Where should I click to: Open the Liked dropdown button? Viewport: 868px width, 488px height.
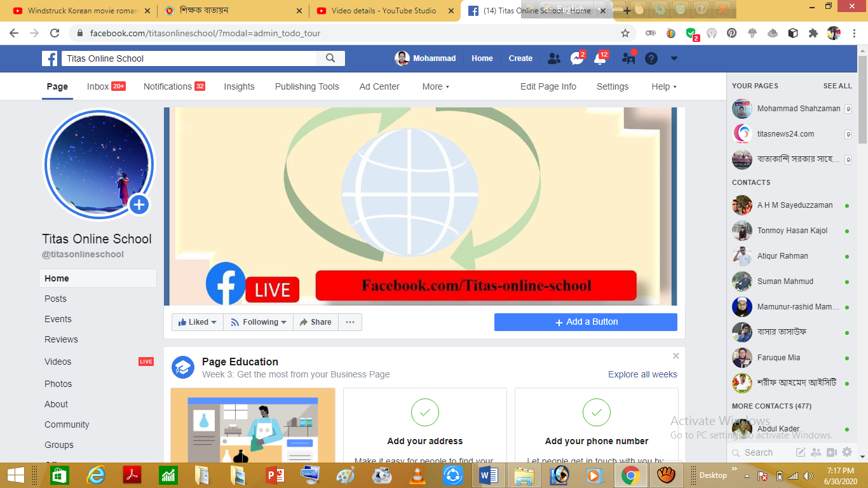click(x=197, y=322)
